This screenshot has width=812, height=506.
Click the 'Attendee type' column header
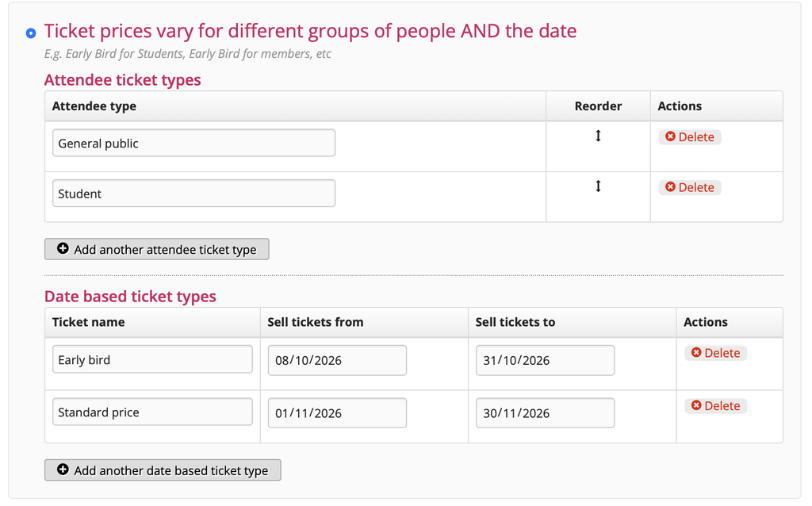click(x=94, y=106)
